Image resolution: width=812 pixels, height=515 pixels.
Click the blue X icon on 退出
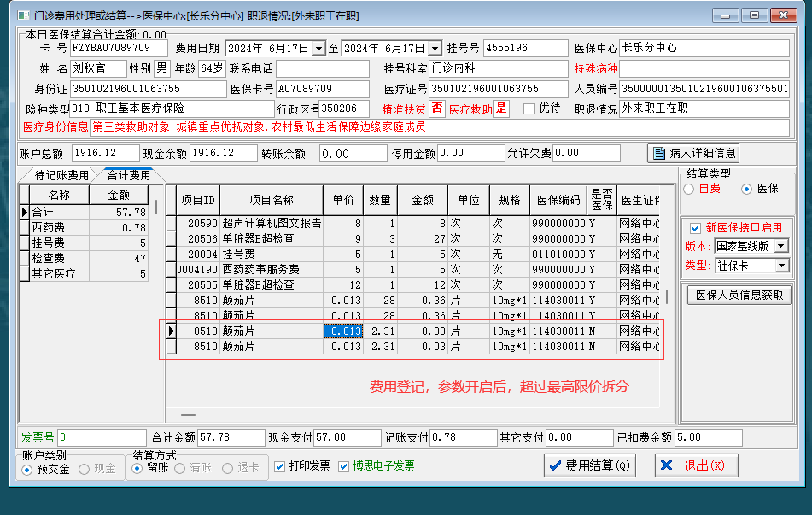(x=667, y=465)
